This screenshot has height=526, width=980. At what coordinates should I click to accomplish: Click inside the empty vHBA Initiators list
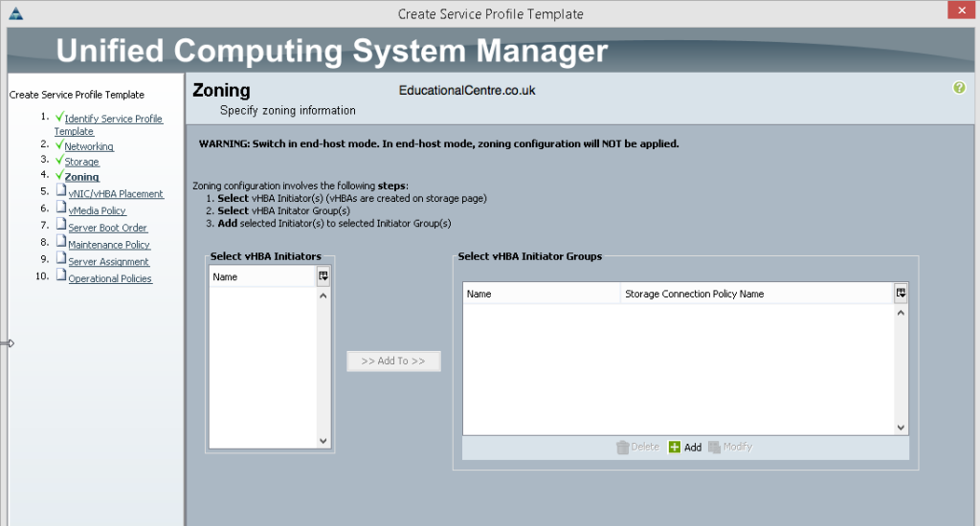[262, 367]
